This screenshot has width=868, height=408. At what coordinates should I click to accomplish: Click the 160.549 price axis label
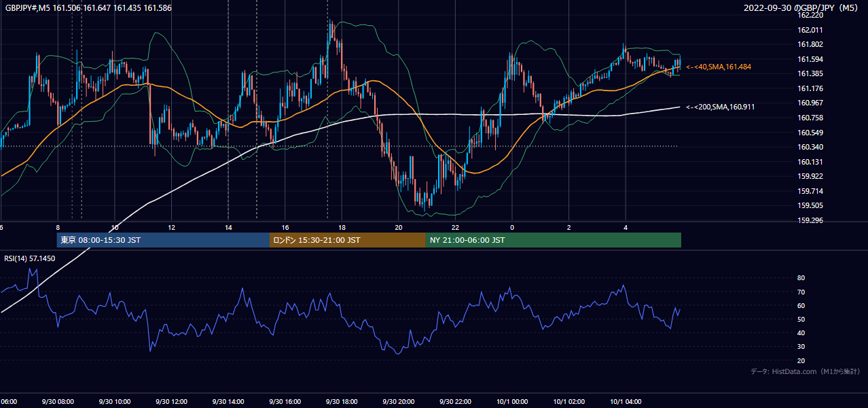(810, 133)
